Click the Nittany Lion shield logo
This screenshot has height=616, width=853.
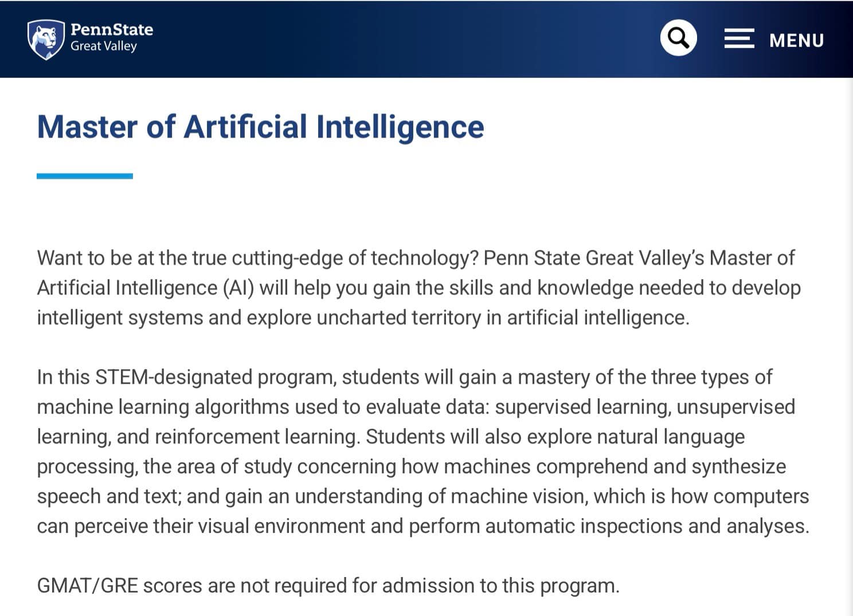coord(45,40)
